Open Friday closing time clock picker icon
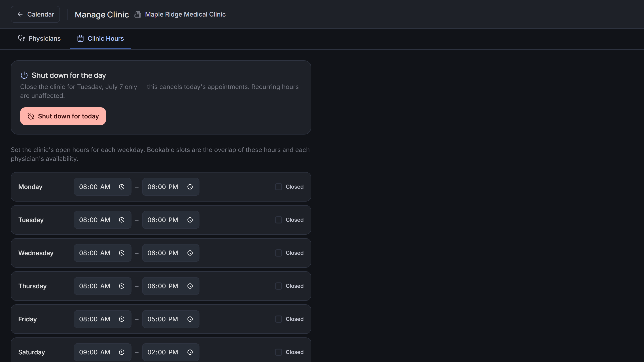Screen dimensions: 644x362 pyautogui.click(x=190, y=319)
